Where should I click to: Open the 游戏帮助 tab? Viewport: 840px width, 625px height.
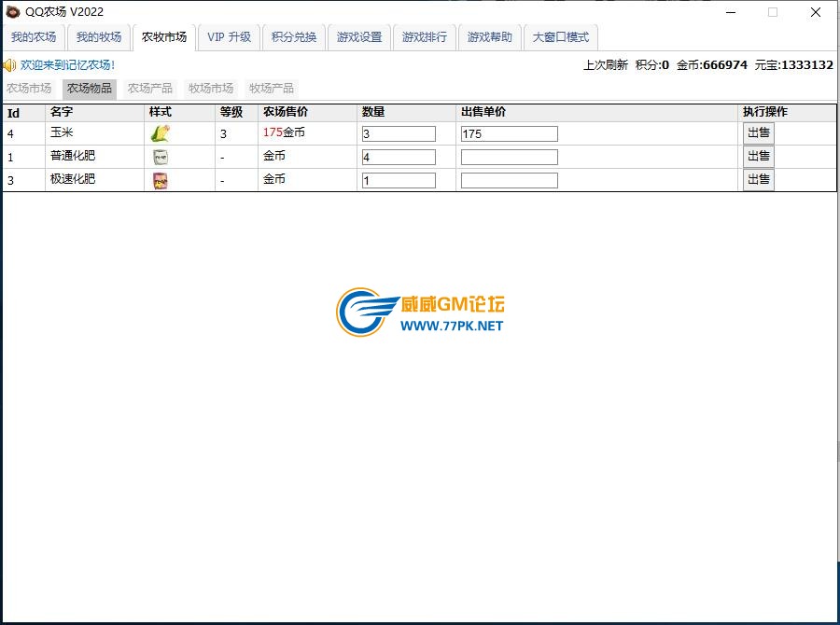490,37
